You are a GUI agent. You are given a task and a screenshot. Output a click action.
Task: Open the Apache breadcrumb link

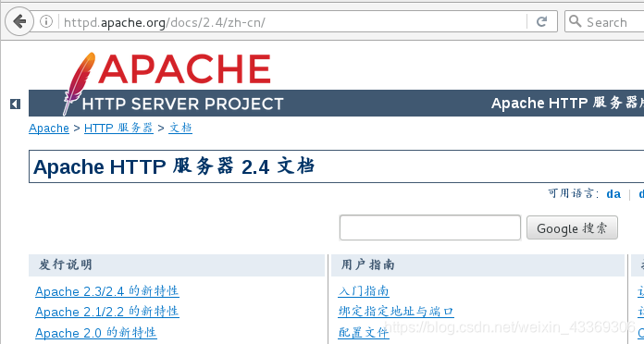coord(49,129)
